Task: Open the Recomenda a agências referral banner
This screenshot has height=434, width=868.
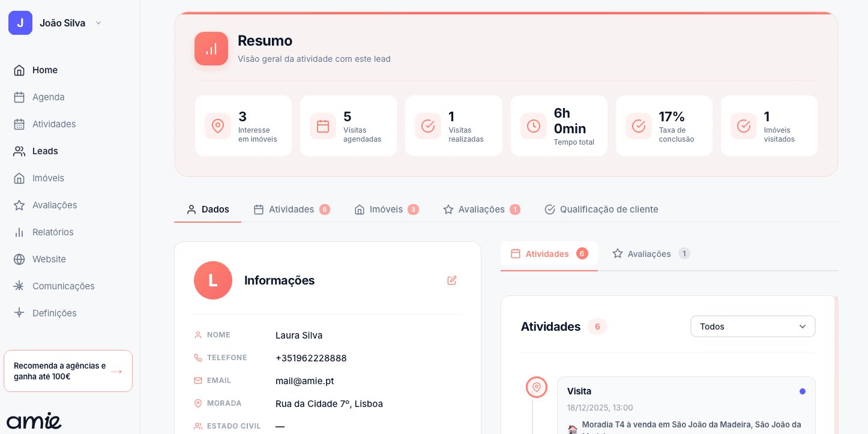Action: (68, 371)
